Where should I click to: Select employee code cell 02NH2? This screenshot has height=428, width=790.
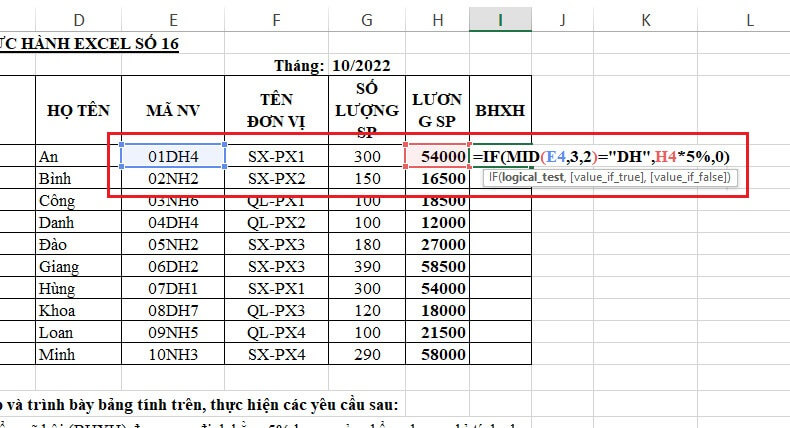click(x=173, y=178)
